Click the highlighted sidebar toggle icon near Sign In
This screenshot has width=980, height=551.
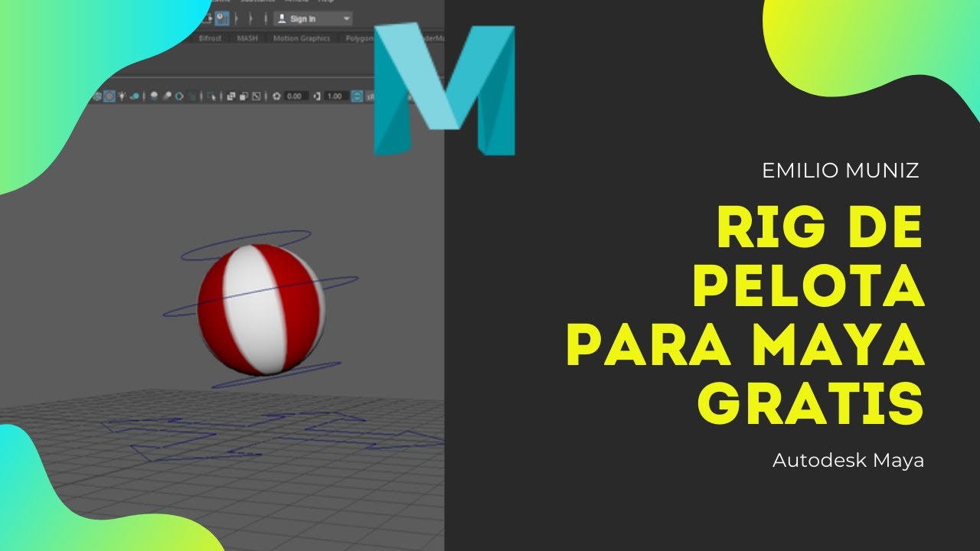click(x=222, y=17)
